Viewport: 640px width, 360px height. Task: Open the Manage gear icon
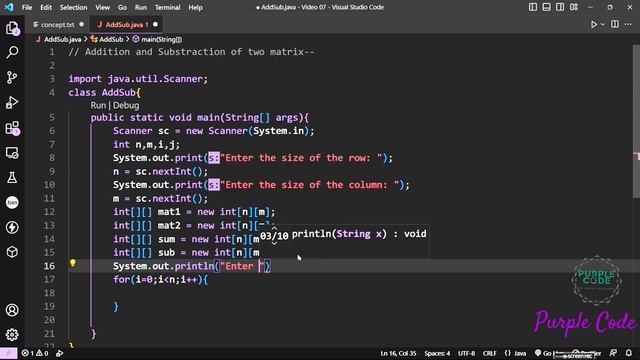[12, 335]
